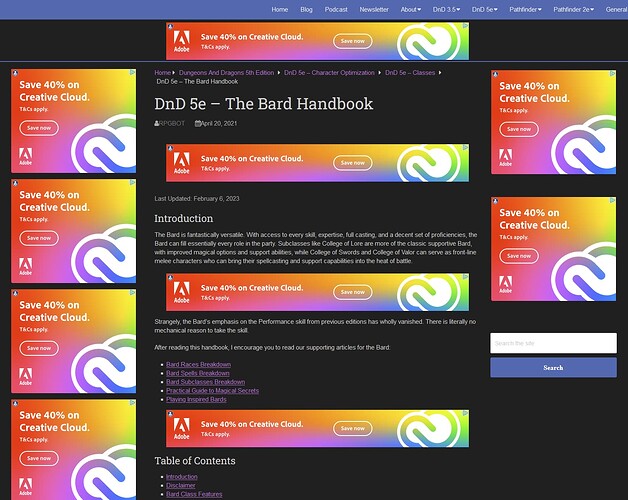
Task: Click Save now in banner above breadcrumbs
Action: [x=353, y=41]
